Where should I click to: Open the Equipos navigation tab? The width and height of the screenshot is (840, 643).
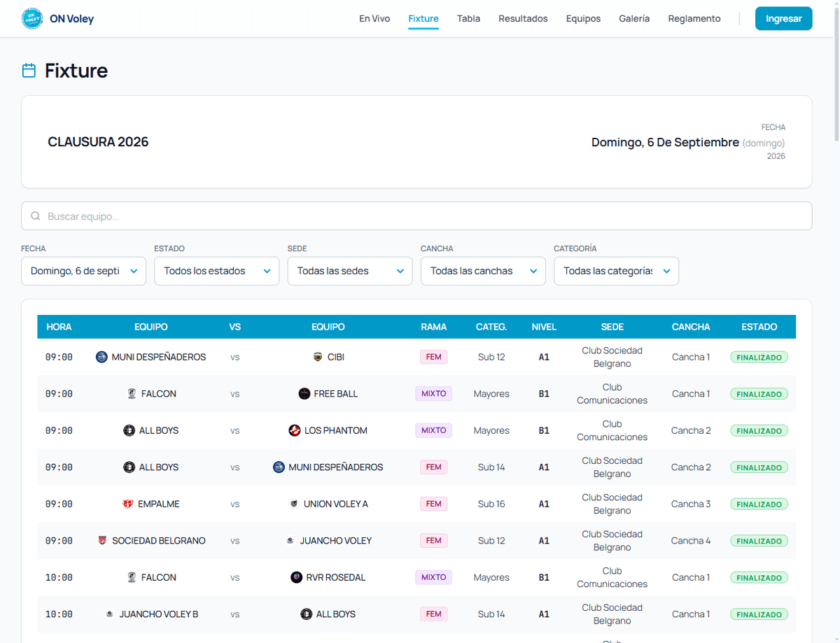tap(583, 19)
